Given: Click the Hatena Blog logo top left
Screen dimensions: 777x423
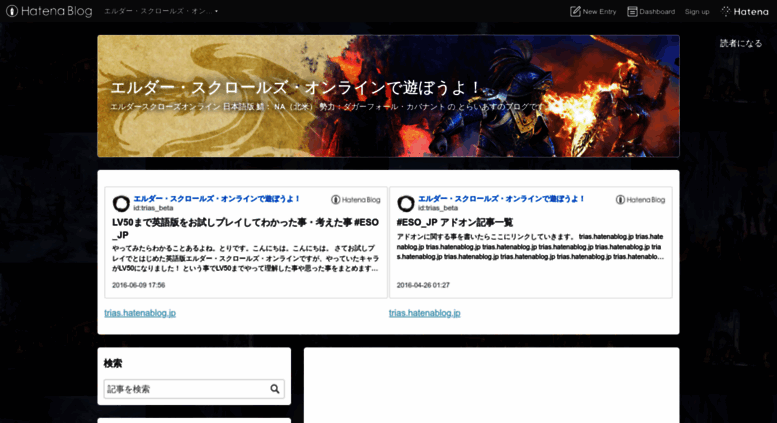Looking at the screenshot, I should click(x=49, y=11).
